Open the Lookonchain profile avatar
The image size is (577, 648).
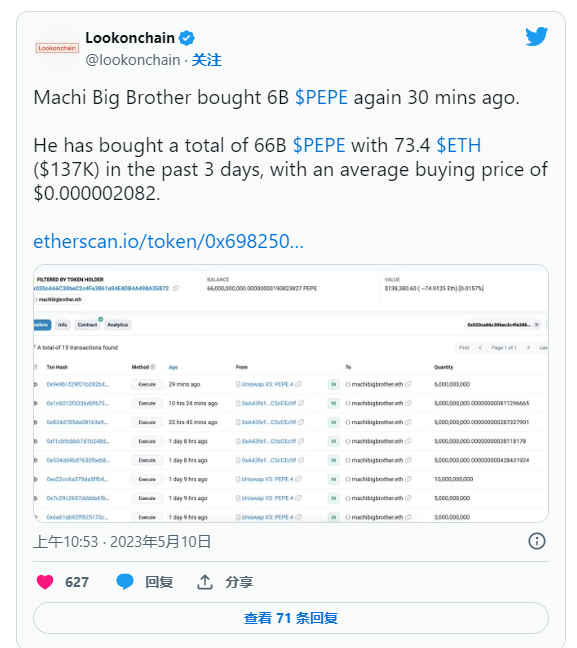(57, 48)
